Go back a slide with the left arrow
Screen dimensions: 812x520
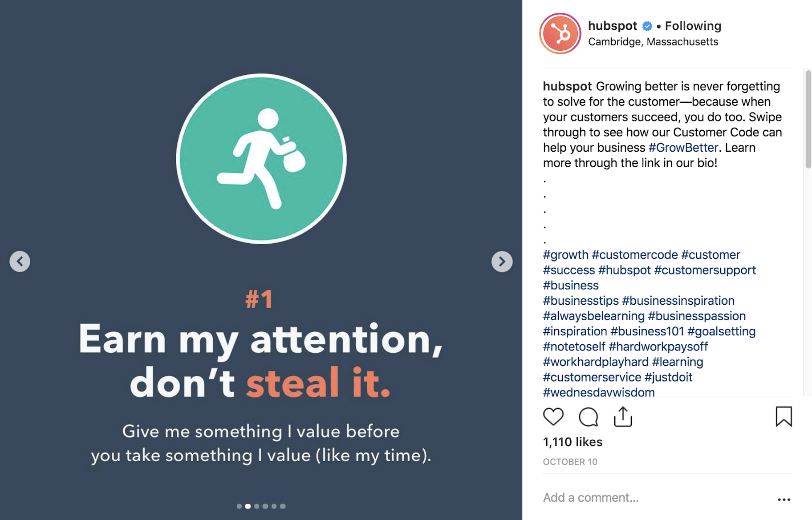pos(20,262)
